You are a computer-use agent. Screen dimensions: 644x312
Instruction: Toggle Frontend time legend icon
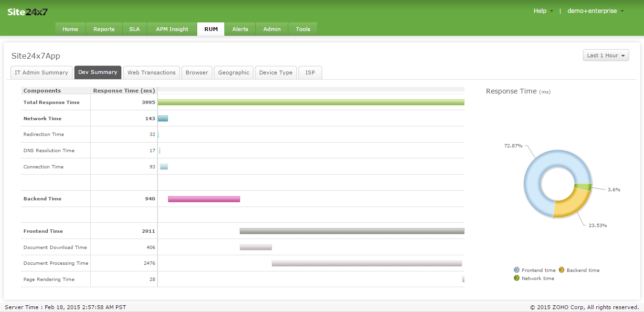click(517, 270)
